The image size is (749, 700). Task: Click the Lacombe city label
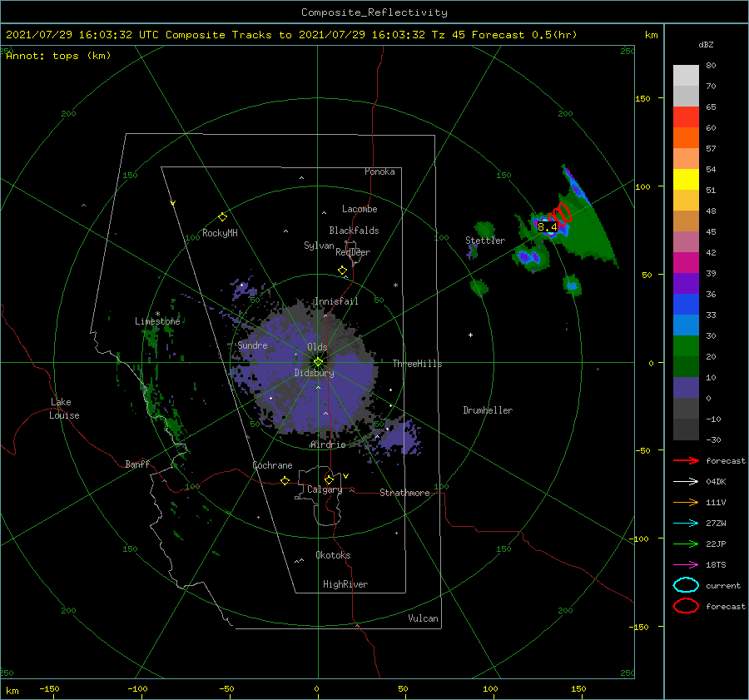360,209
